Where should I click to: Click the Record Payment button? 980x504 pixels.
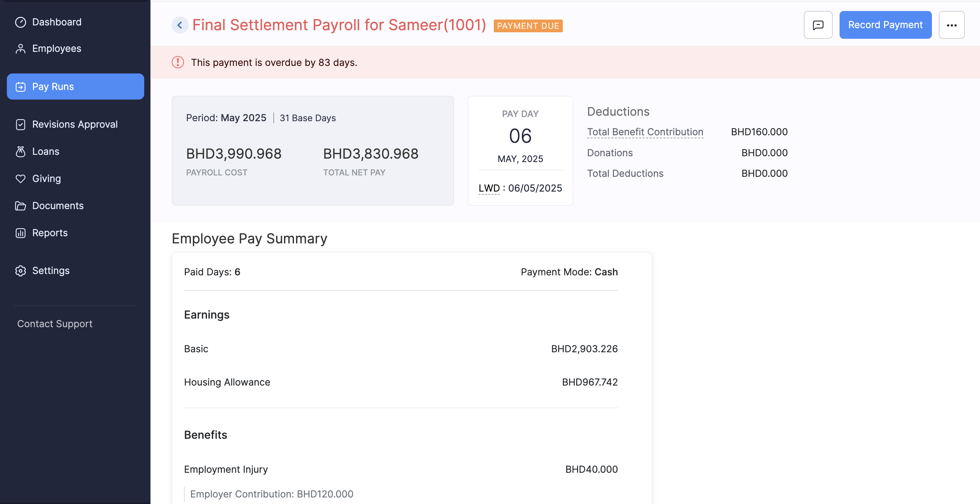coord(885,25)
